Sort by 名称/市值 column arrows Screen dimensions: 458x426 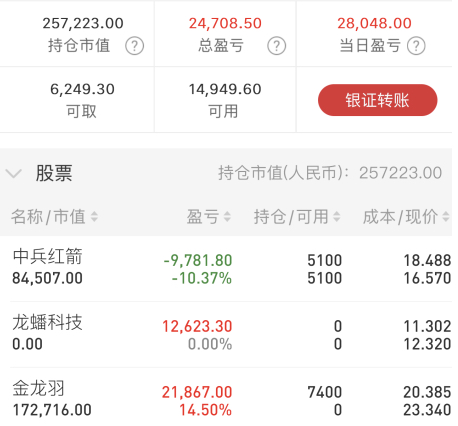pos(94,217)
